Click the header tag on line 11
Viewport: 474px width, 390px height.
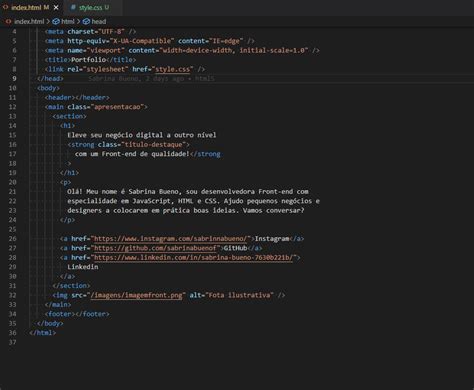click(x=77, y=97)
